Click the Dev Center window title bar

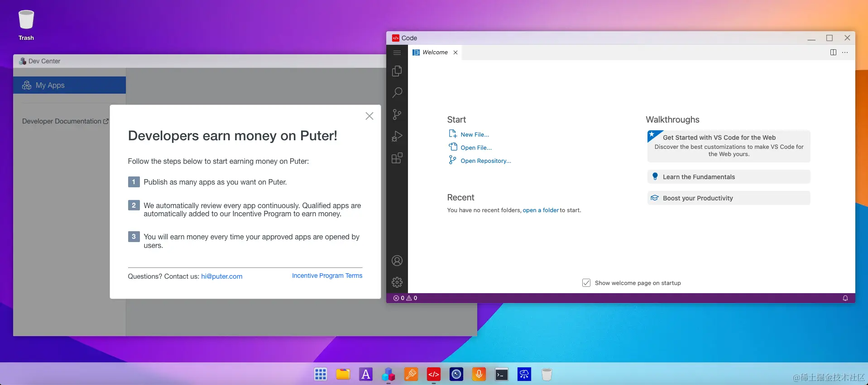199,61
